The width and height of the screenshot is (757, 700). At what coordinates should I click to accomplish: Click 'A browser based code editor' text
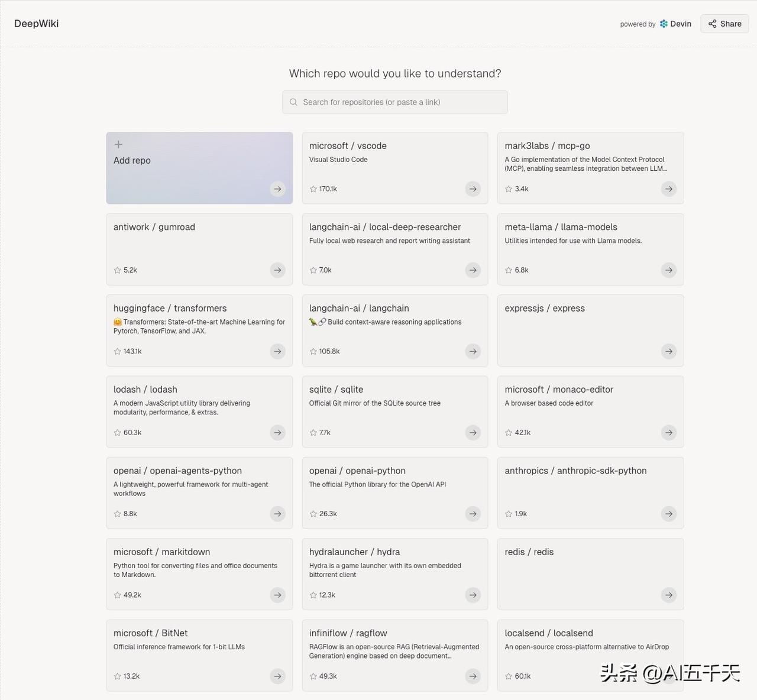(x=549, y=403)
